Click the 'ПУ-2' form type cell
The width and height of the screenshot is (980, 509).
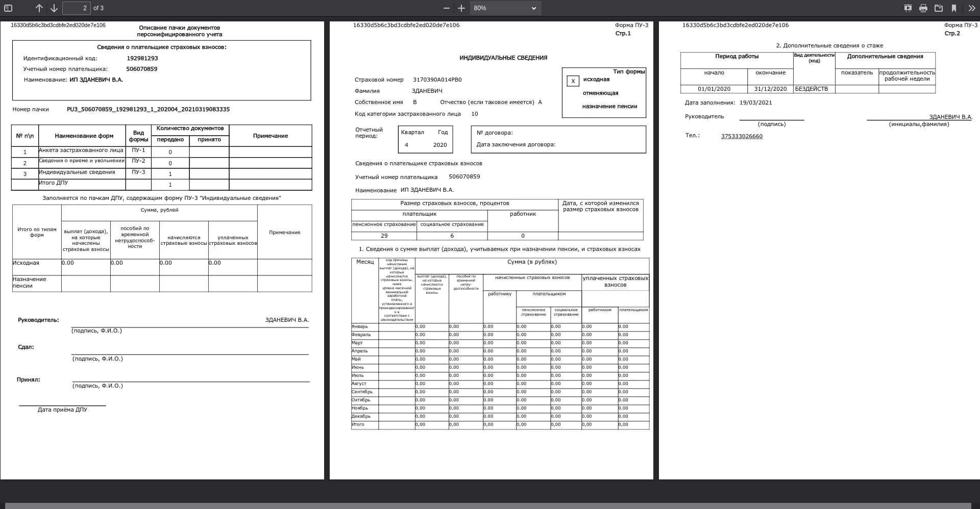(x=138, y=161)
